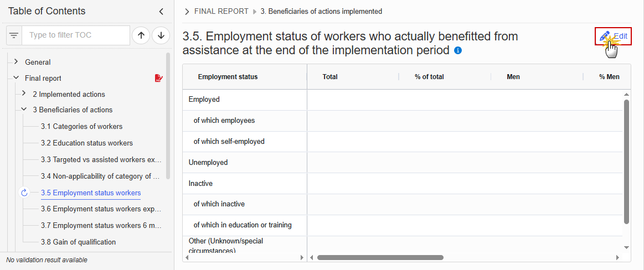
Task: Open 3.1 Categories of workers
Action: pyautogui.click(x=82, y=126)
